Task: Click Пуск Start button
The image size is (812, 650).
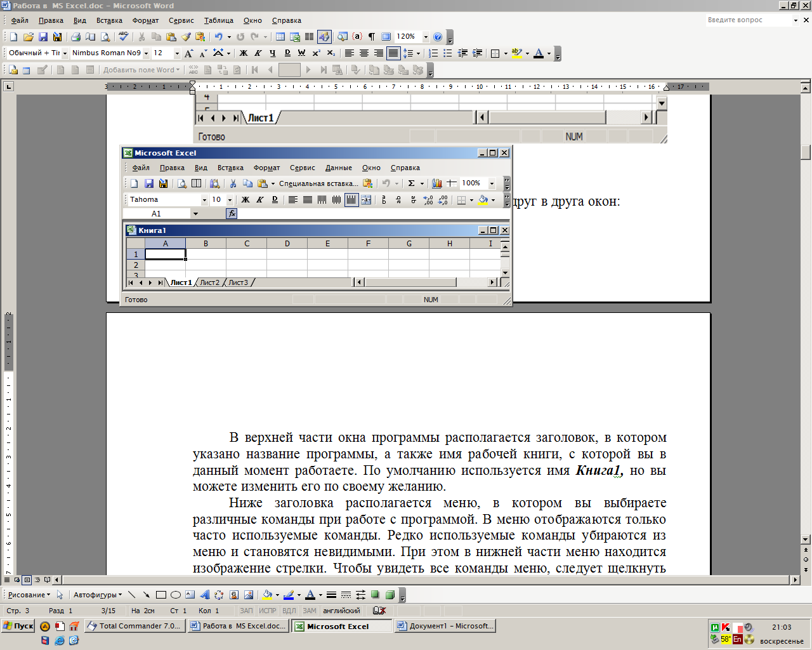Action: coord(18,626)
